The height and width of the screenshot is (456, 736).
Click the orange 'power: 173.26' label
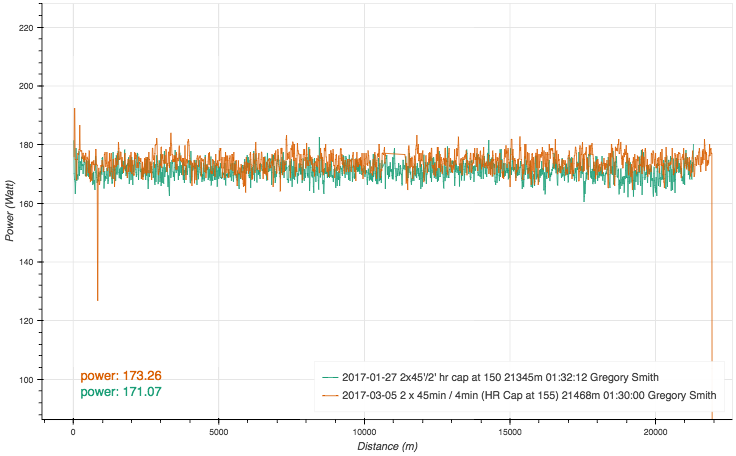(121, 376)
